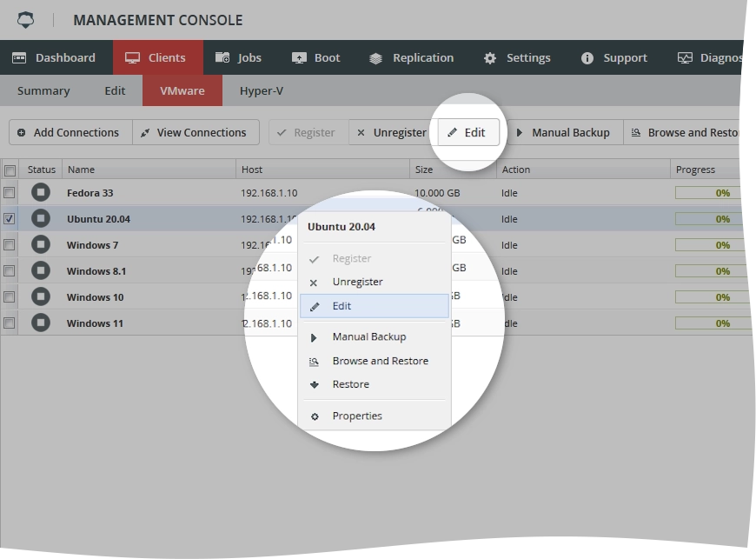Viewport: 756px width, 559px height.
Task: Check the Windows 10 row checkbox
Action: click(10, 296)
